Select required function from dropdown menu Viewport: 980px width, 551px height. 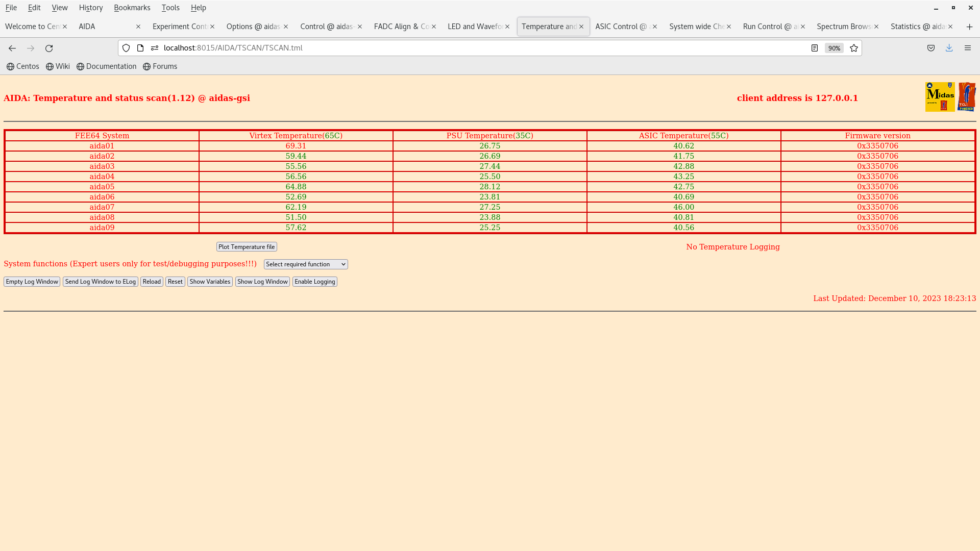pyautogui.click(x=304, y=264)
